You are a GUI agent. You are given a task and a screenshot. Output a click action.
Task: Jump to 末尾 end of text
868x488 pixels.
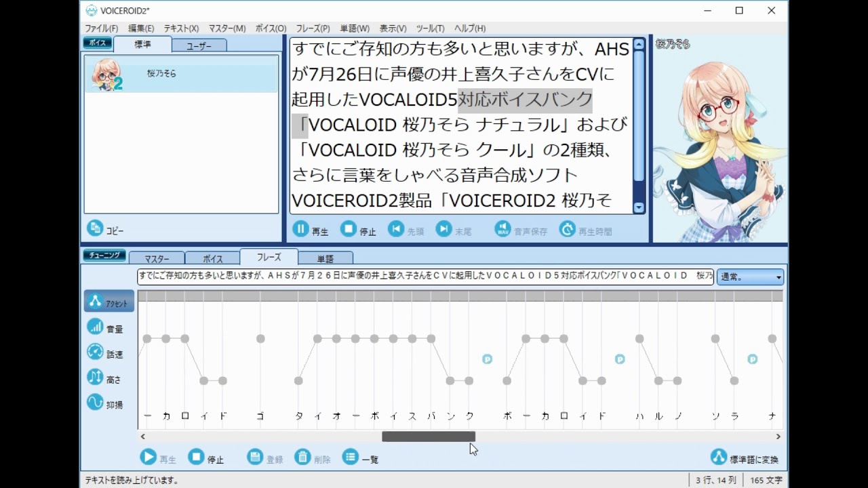[x=443, y=229]
